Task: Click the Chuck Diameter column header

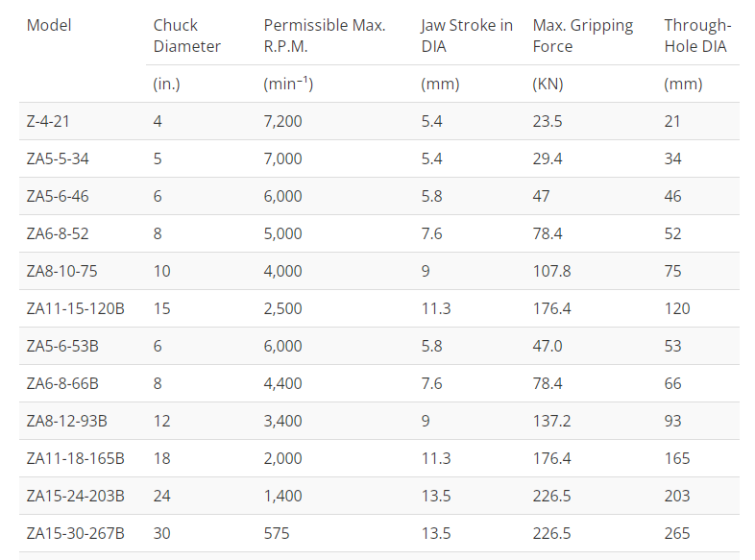Action: tap(186, 36)
